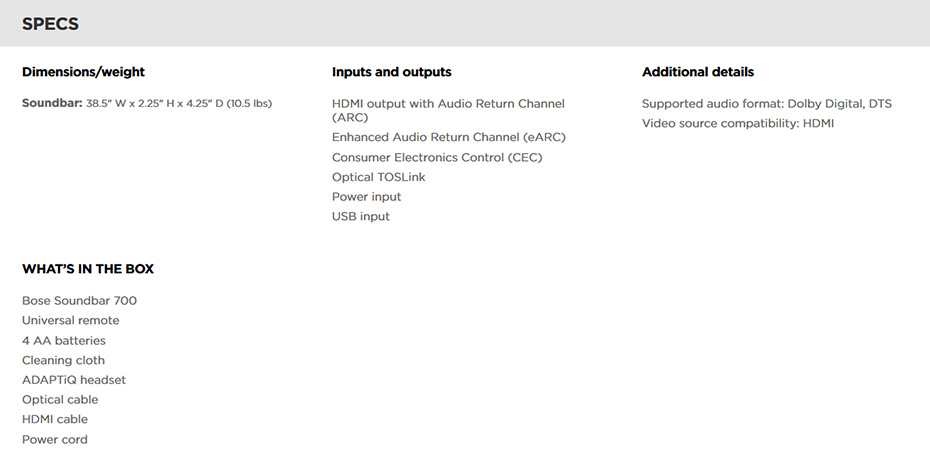Screen dimensions: 930x466
Task: Click the Additional details heading
Action: 698,72
